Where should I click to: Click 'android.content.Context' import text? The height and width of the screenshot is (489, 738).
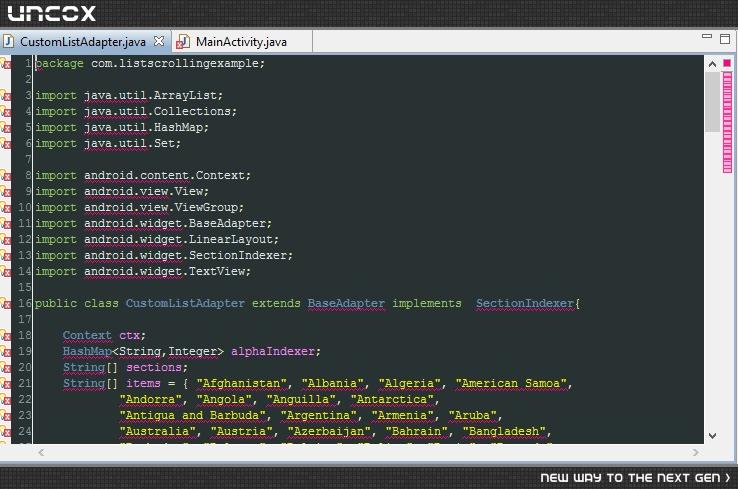click(x=164, y=176)
